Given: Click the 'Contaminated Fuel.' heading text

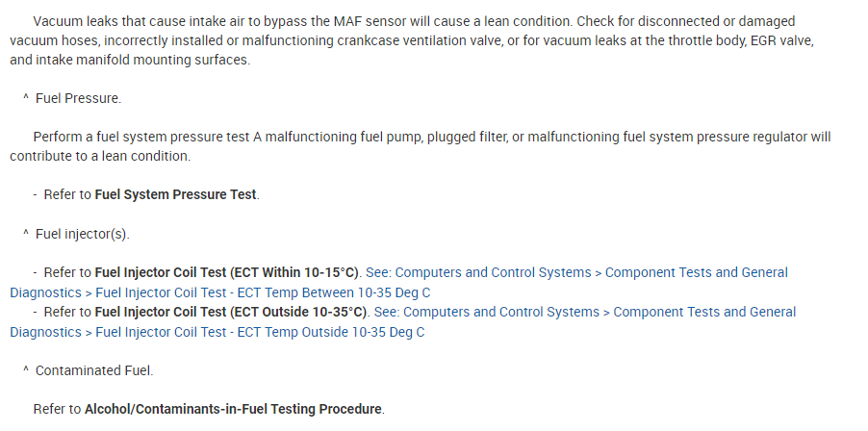Looking at the screenshot, I should (x=94, y=370).
